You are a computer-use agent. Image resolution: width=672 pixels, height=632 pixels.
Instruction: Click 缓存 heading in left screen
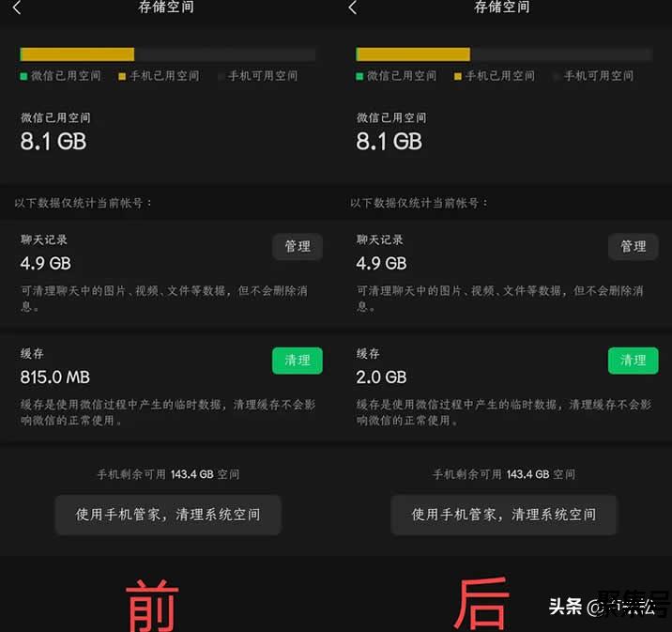32,354
